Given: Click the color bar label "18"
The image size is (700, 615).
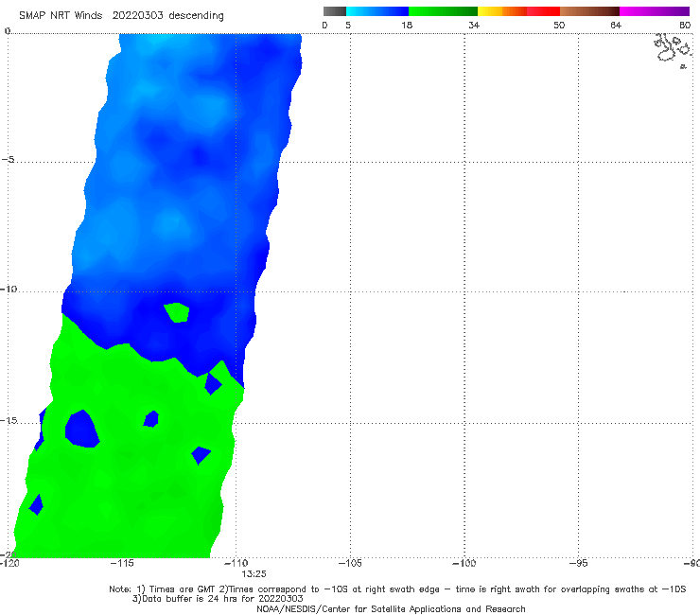Looking at the screenshot, I should pyautogui.click(x=407, y=25).
